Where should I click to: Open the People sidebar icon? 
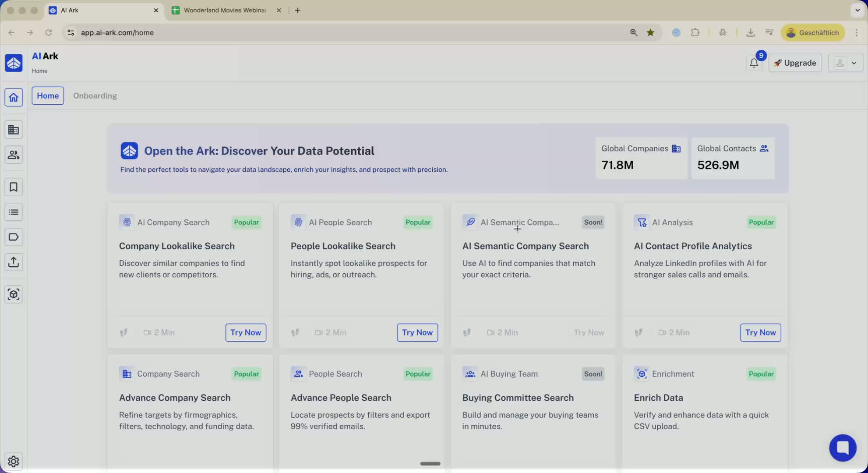pyautogui.click(x=14, y=155)
